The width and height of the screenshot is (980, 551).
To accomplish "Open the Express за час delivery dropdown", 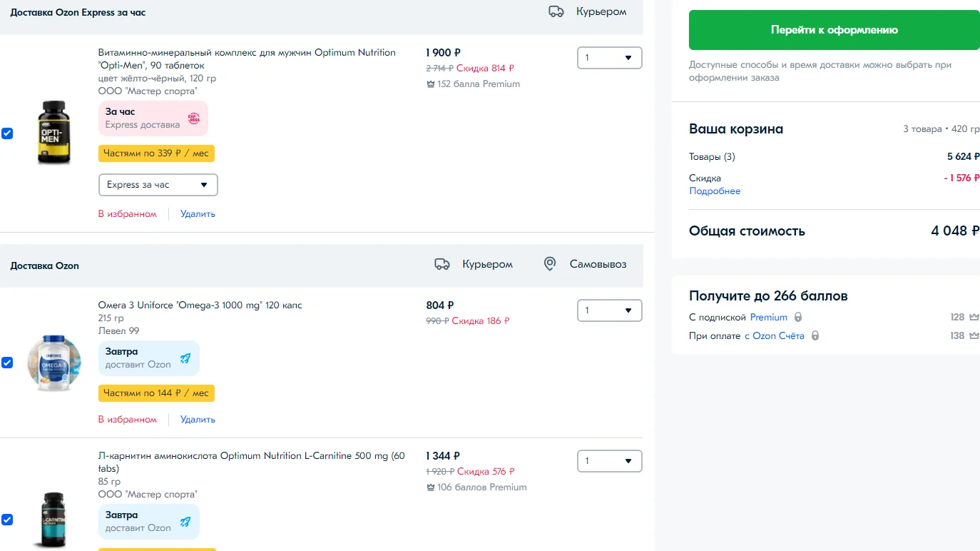I will tap(158, 185).
